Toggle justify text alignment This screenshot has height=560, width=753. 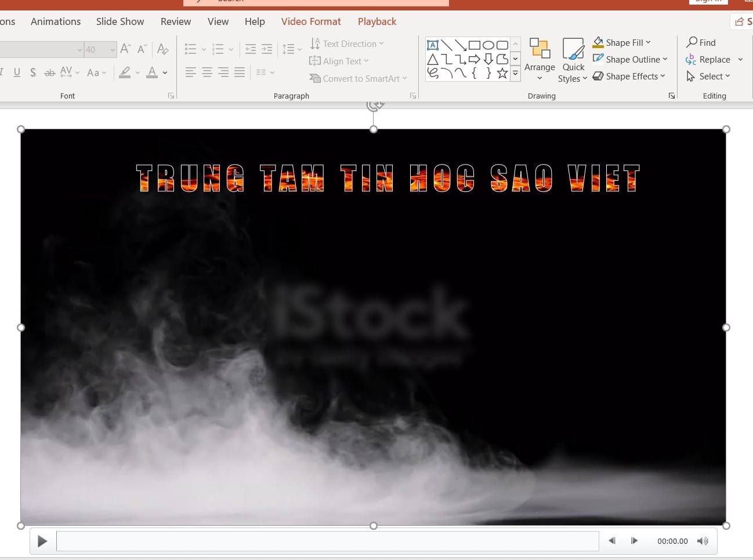240,72
